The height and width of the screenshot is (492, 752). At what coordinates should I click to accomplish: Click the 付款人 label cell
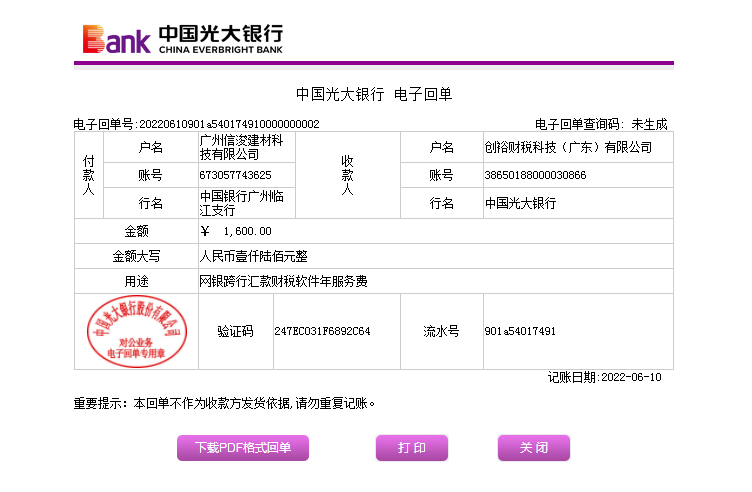tap(89, 175)
